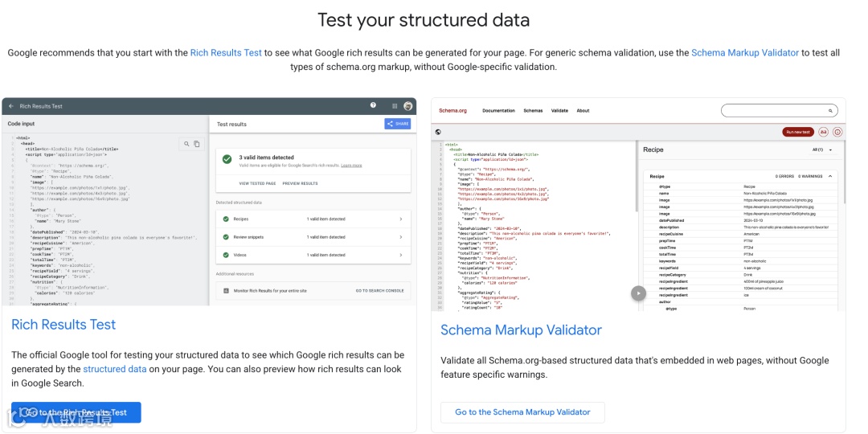Select the Validate menu item
Viewport: 868px width, 434px height.
(559, 111)
